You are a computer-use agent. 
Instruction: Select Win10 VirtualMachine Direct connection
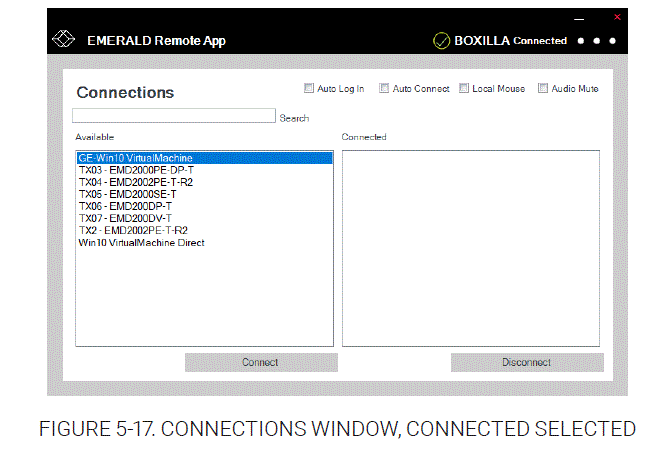(205, 243)
